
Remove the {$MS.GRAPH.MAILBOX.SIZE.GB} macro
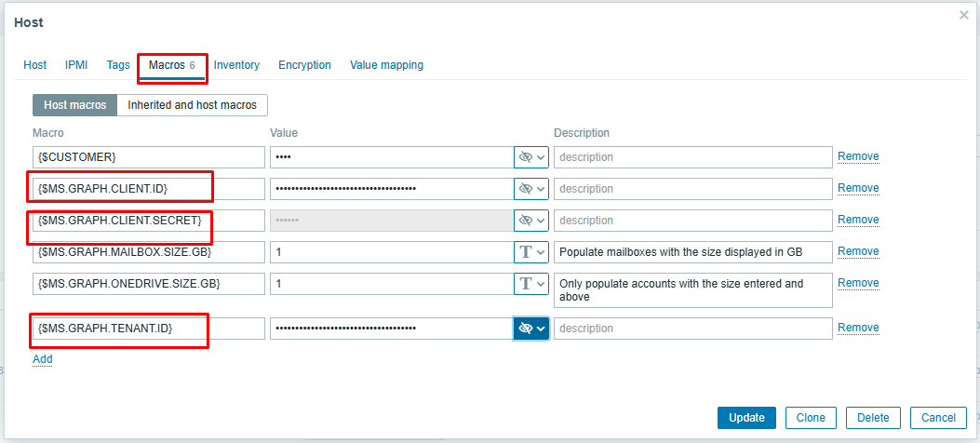(x=858, y=250)
